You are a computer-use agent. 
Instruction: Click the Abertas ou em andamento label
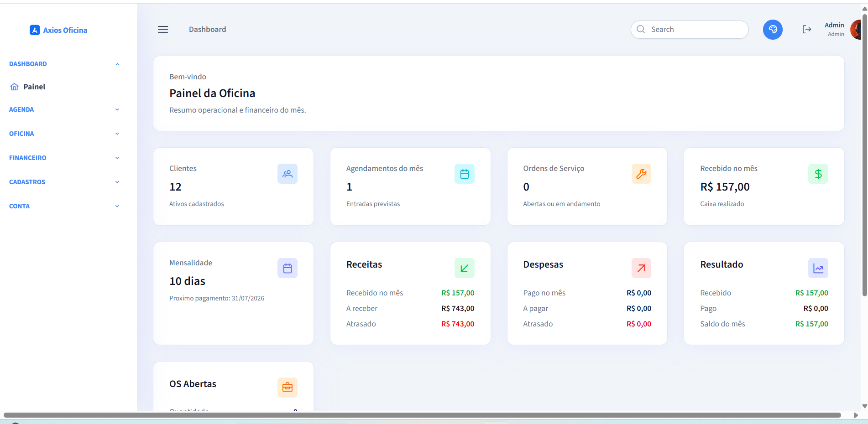561,204
